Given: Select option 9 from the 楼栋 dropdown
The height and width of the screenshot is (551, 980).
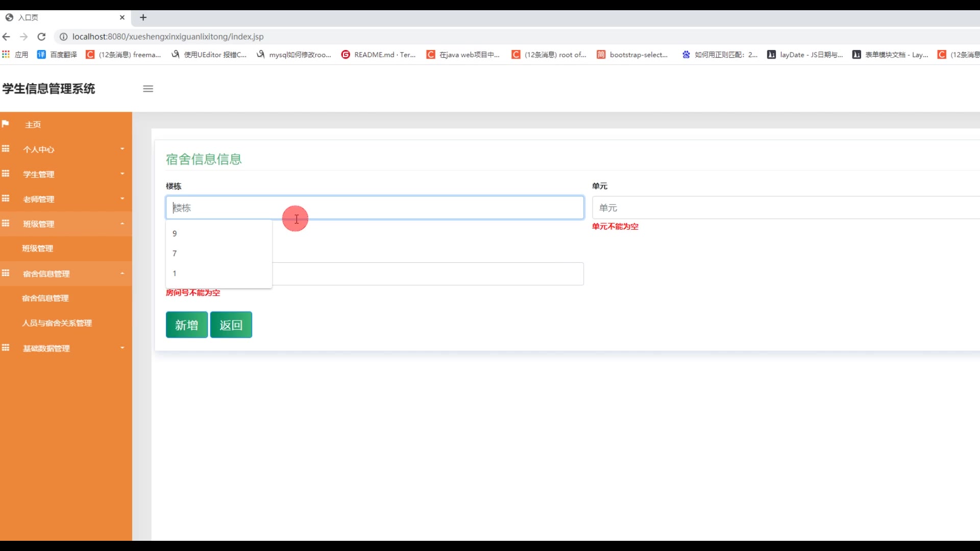Looking at the screenshot, I should 175,234.
